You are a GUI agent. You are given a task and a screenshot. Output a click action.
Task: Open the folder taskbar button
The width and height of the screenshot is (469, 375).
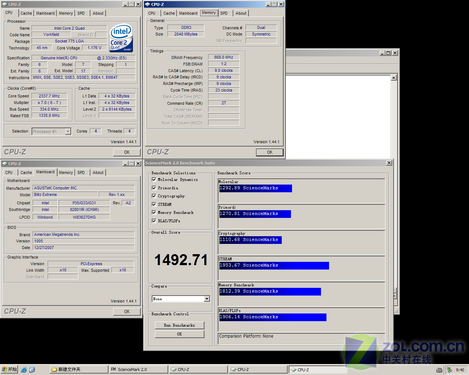(78, 369)
